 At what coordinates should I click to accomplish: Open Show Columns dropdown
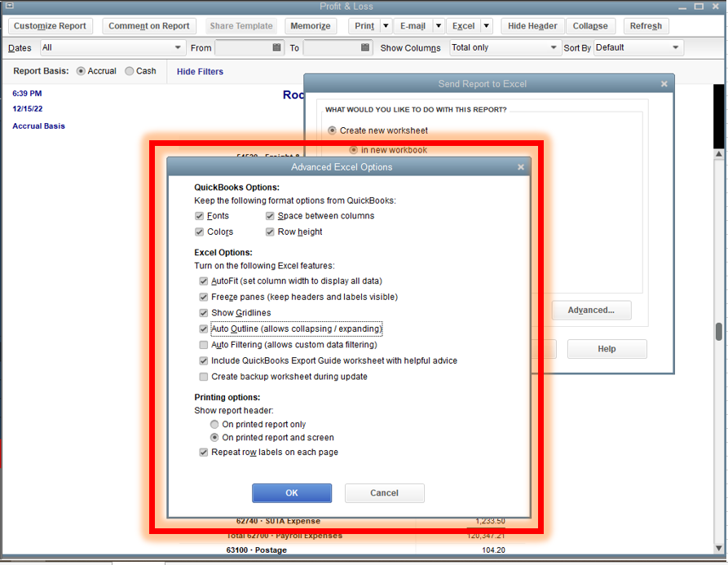pos(504,47)
